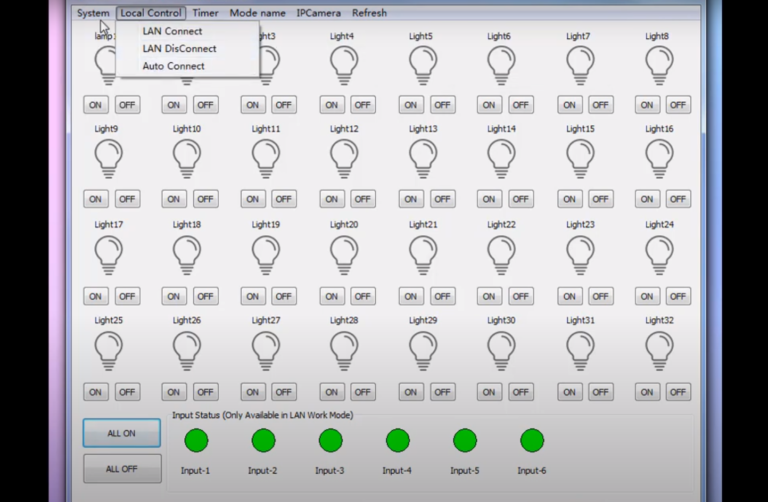Open the System menu

pyautogui.click(x=93, y=13)
